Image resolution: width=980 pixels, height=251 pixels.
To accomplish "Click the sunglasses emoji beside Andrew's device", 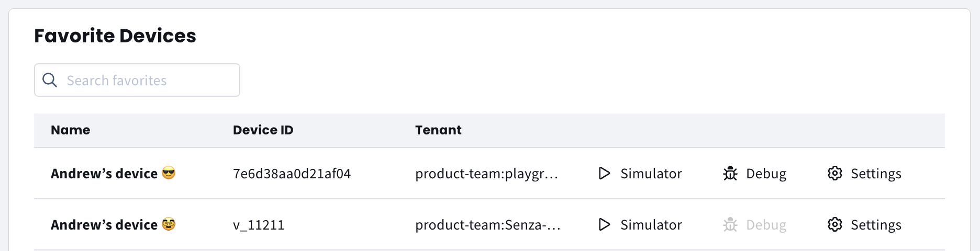I will (x=169, y=173).
